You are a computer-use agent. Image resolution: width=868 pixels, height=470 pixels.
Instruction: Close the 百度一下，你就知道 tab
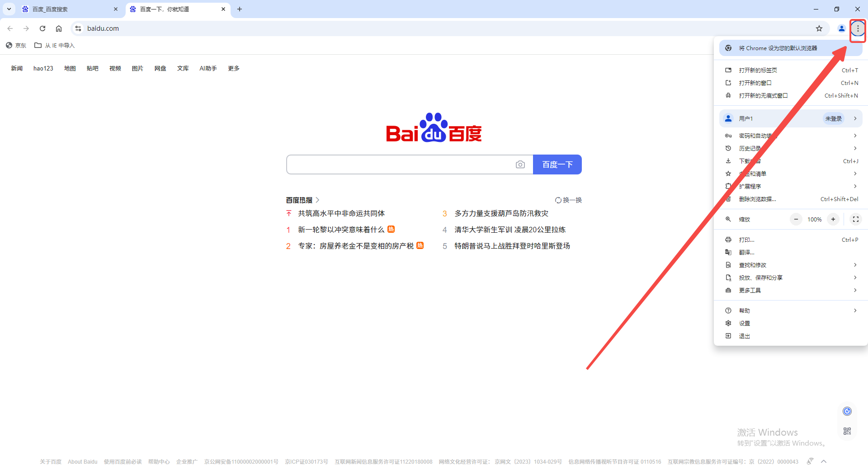(x=223, y=9)
